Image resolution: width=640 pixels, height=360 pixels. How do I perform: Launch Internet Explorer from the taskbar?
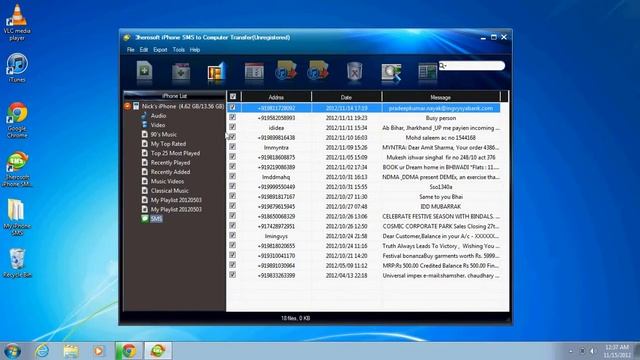[42, 351]
